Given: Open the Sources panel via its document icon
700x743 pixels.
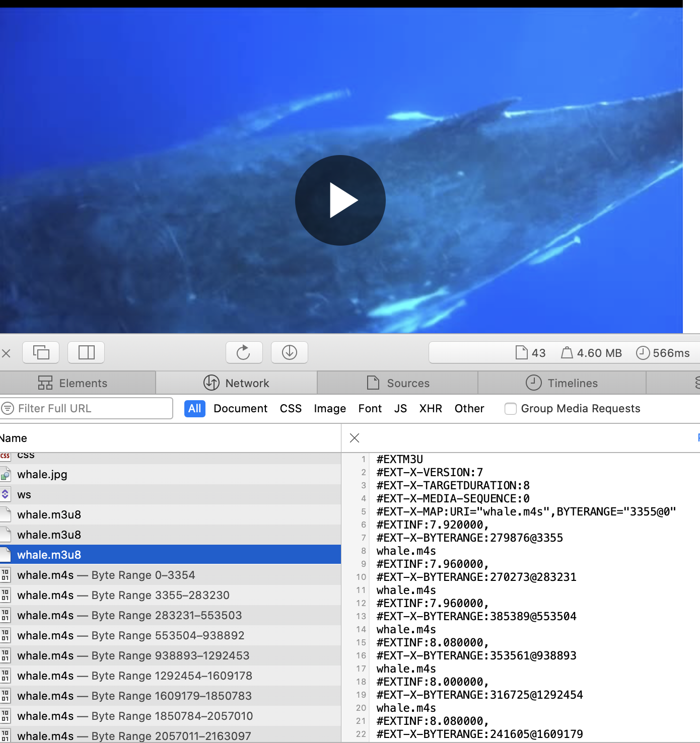Looking at the screenshot, I should click(373, 383).
